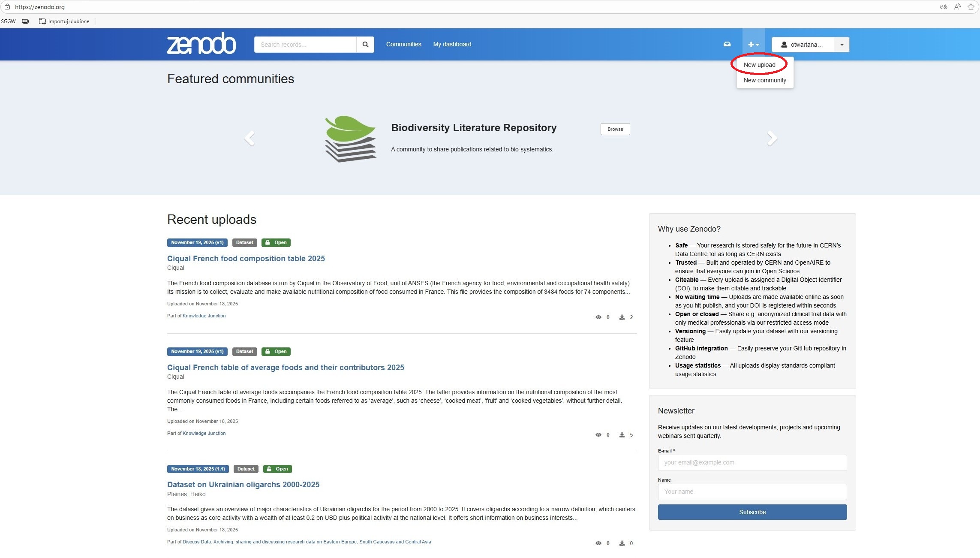980x558 pixels.
Task: Select New community from the menu
Action: (x=764, y=80)
